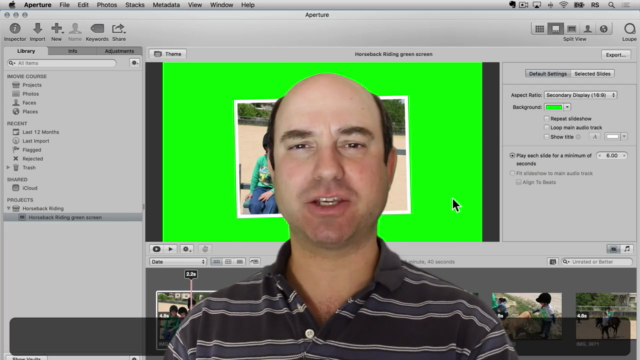The height and width of the screenshot is (360, 640).
Task: Select Last 12 Months in sidebar
Action: pos(40,132)
